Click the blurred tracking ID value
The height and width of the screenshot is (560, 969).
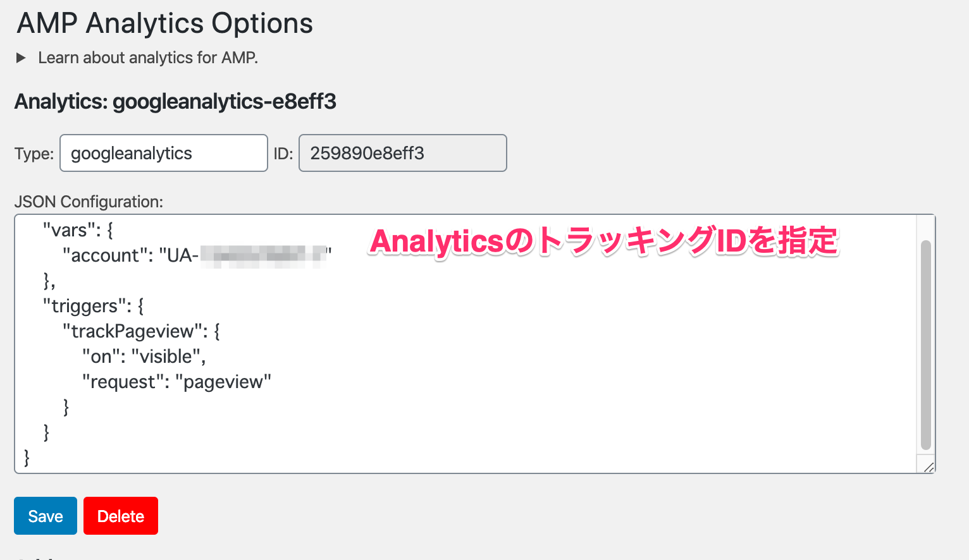pos(263,256)
